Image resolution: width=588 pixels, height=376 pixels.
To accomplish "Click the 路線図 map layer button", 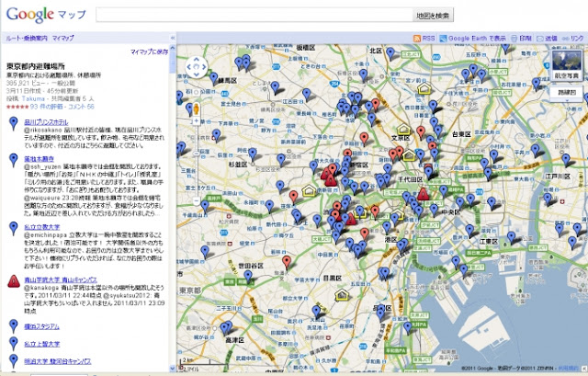I will 567,92.
